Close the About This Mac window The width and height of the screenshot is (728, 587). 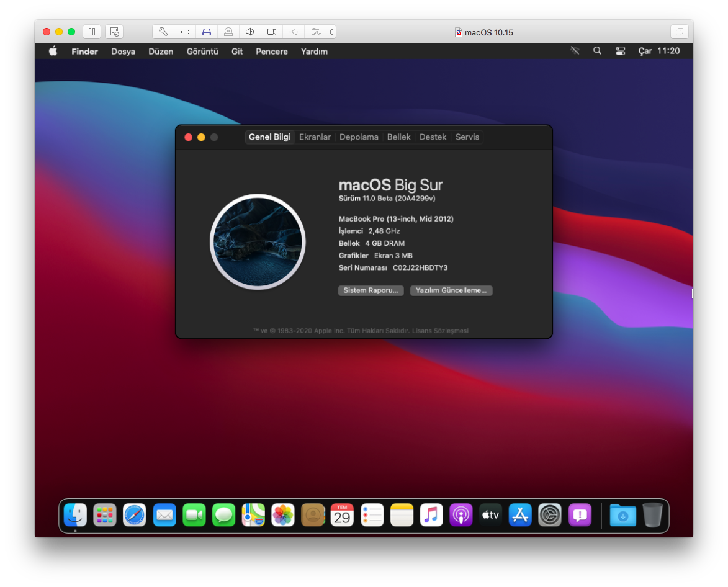coord(189,137)
